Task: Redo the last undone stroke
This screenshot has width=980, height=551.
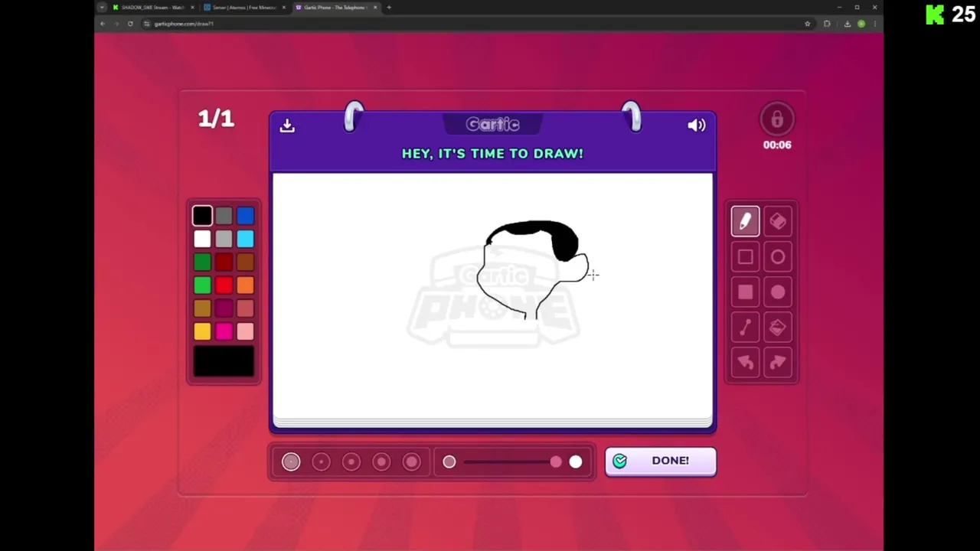Action: [778, 363]
